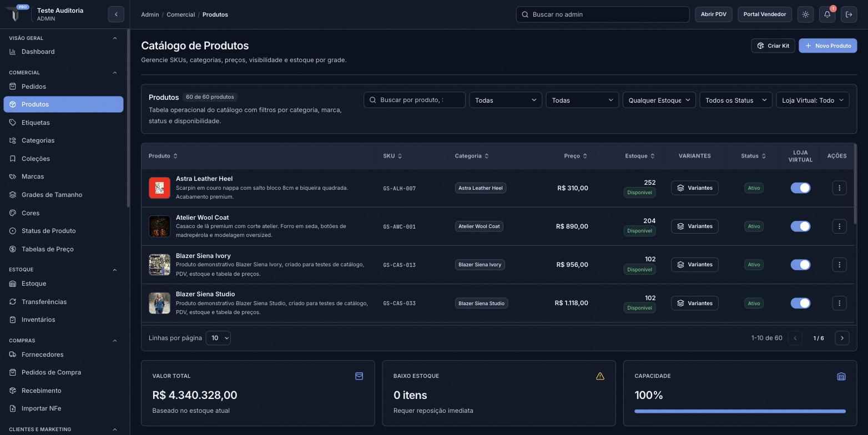Collapse sidebar with the arrow button
This screenshot has height=435, width=868.
pos(116,14)
